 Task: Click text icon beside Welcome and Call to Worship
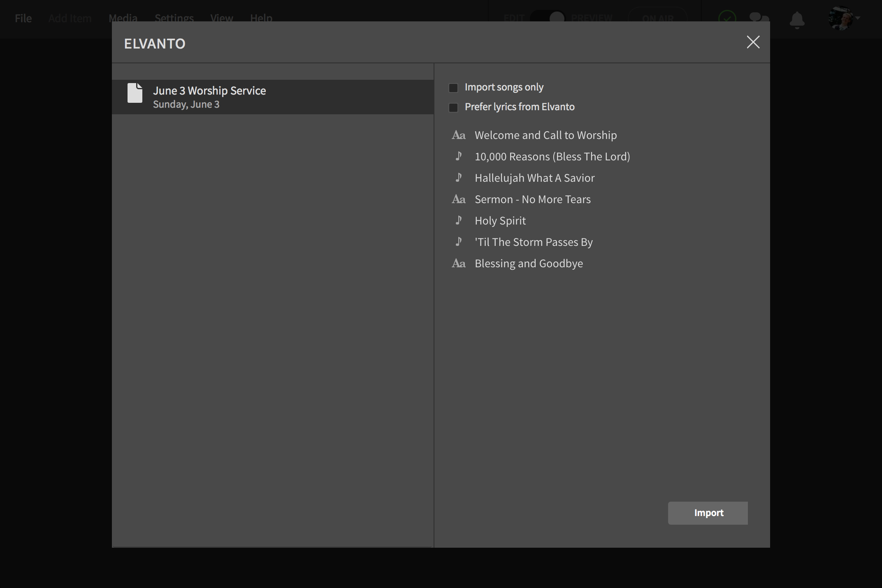[459, 135]
